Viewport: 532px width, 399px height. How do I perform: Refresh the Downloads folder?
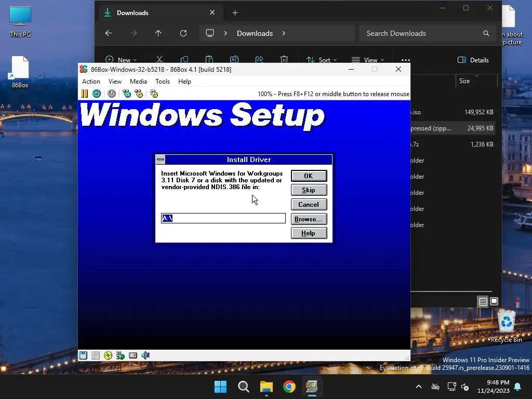click(x=183, y=33)
